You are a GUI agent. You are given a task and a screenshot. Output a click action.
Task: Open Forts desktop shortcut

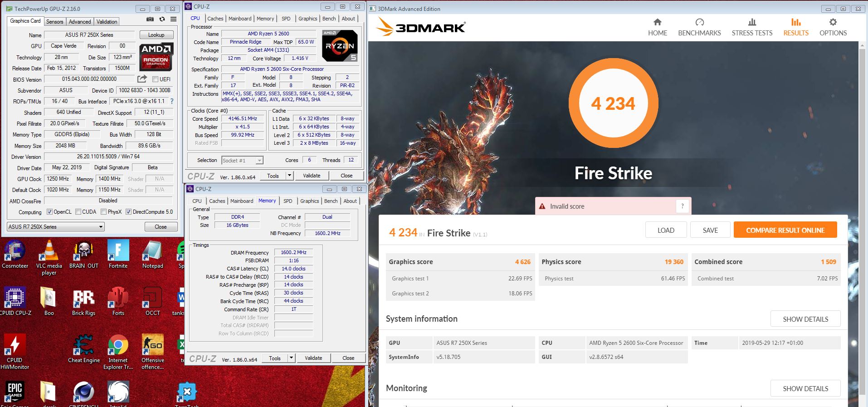[x=118, y=302]
